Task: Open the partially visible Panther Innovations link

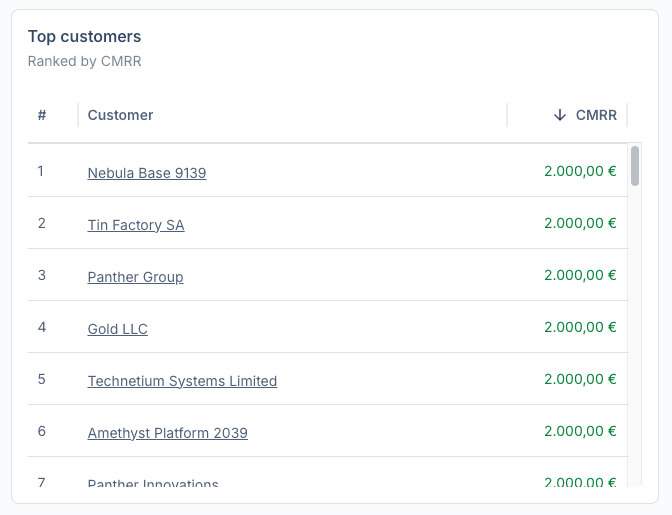Action: (x=153, y=483)
